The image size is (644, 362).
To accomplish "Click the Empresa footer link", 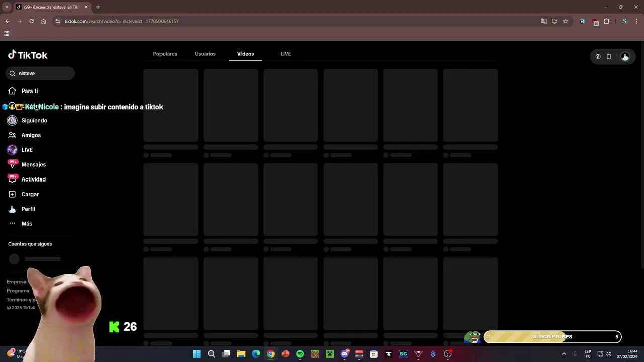I will pos(17,282).
